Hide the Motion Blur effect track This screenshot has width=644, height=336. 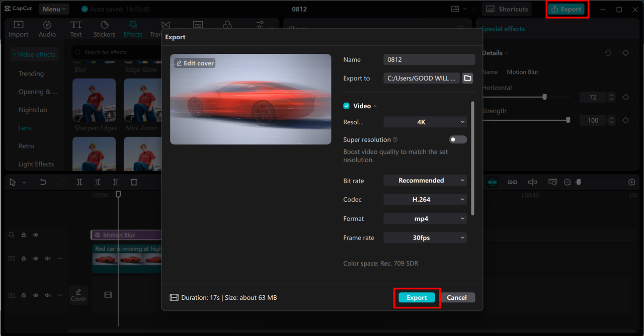click(36, 235)
